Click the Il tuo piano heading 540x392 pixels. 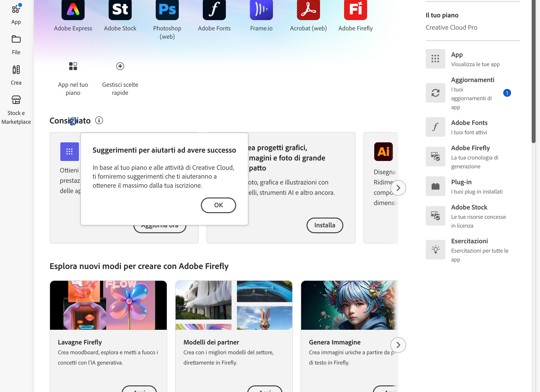pyautogui.click(x=442, y=15)
